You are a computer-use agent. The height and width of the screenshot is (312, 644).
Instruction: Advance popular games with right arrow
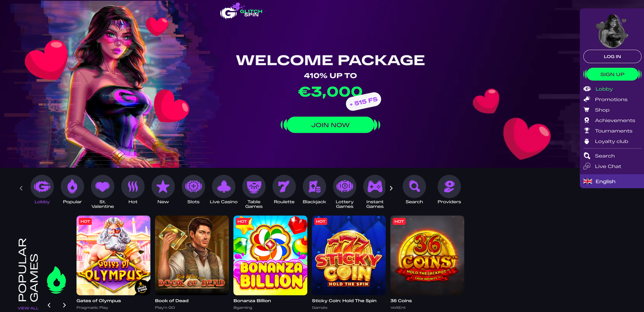click(64, 305)
